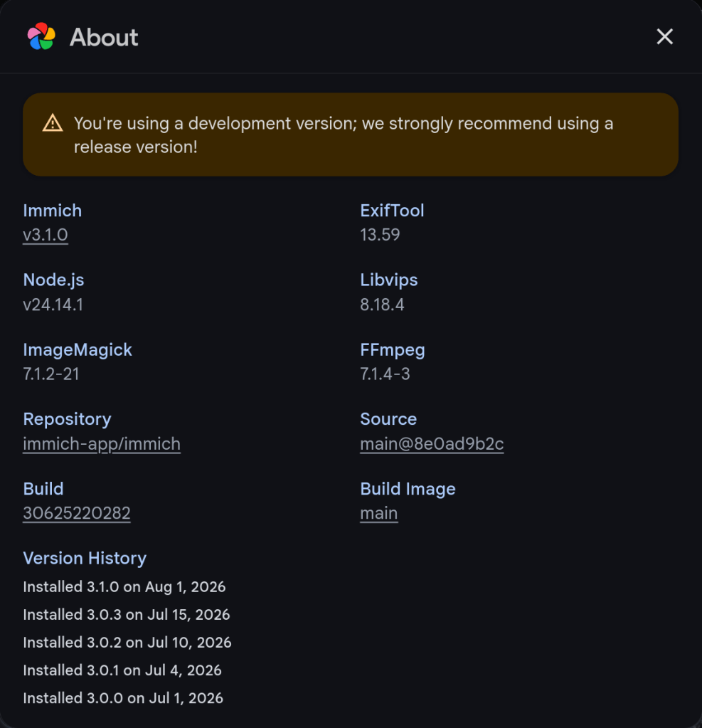Open the v3.1.0 version link
Viewport: 702px width, 728px height.
(46, 234)
